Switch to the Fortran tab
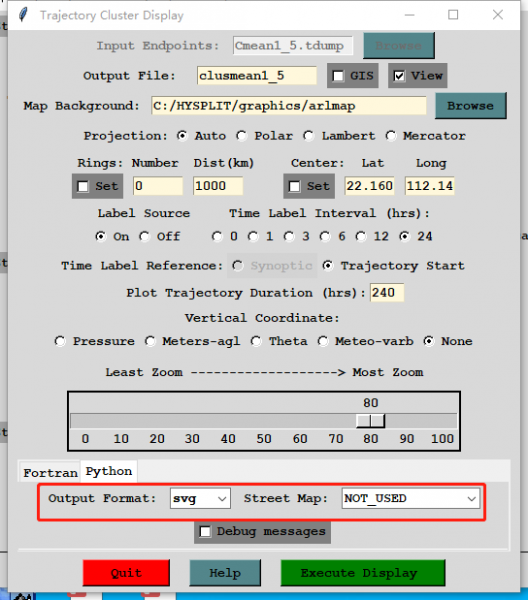The height and width of the screenshot is (600, 528). point(50,473)
